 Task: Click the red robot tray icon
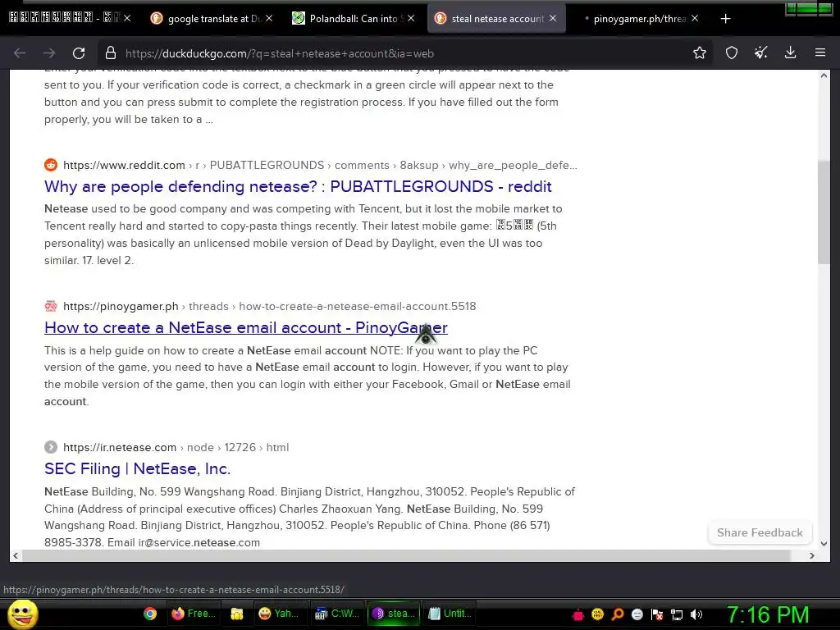[x=577, y=614]
